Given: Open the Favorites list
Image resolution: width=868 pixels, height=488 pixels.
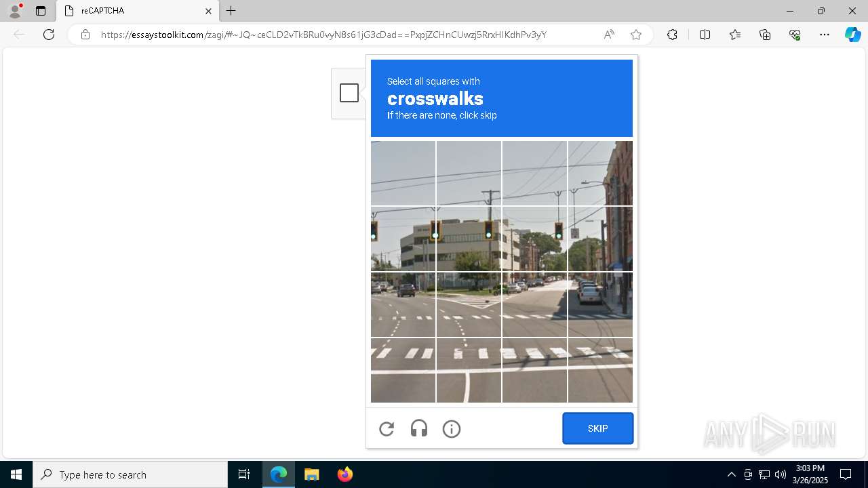Looking at the screenshot, I should click(x=735, y=35).
